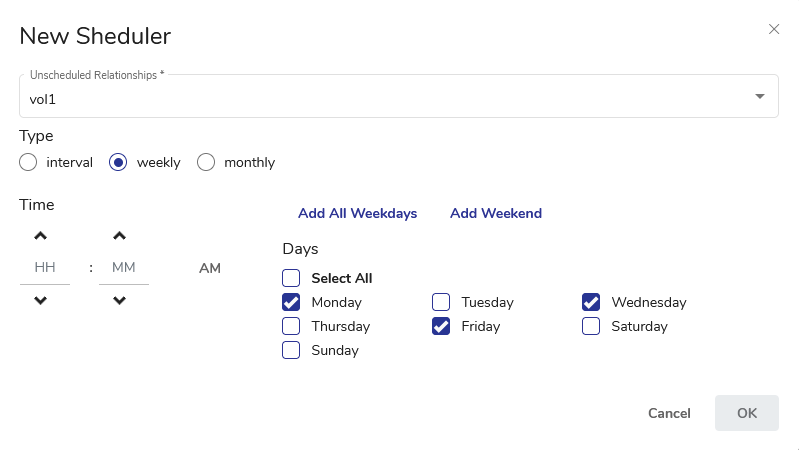Select the weekly type radio button
Screen dimensions: 799x450
point(118,162)
